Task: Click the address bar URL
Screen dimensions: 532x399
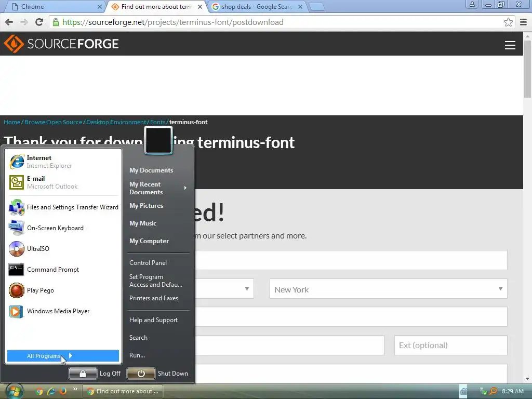Action: (173, 22)
